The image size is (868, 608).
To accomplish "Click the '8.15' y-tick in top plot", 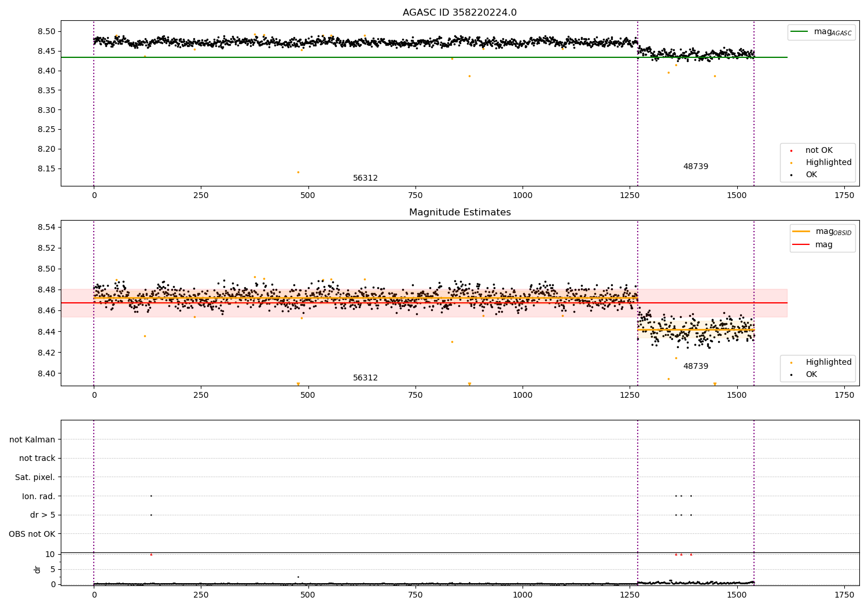I will pyautogui.click(x=46, y=169).
